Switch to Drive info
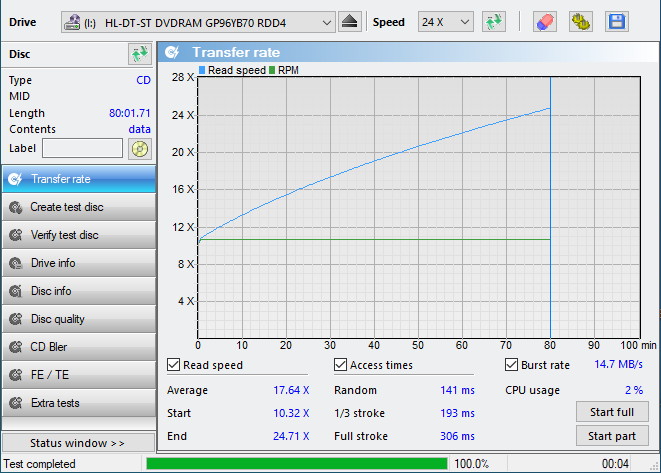Screen dimensions: 661x473 coord(79,263)
